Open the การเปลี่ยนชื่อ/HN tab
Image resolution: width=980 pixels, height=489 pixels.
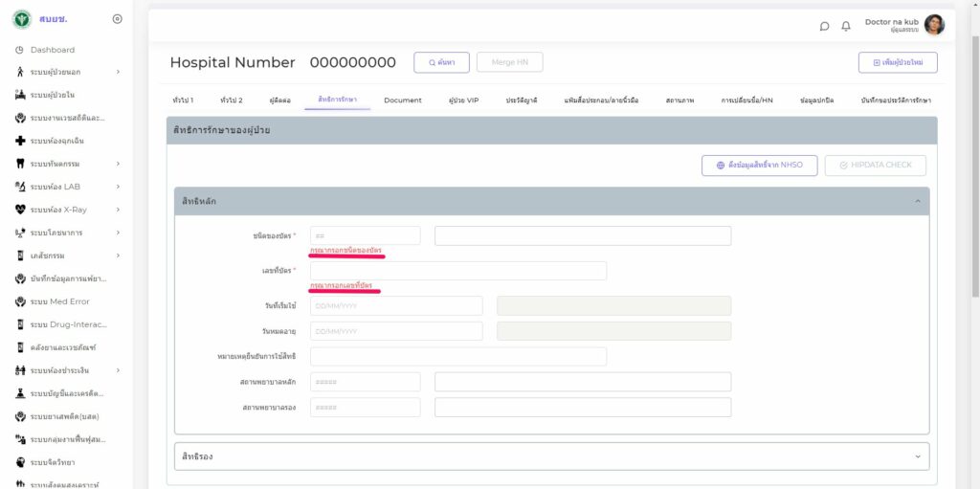[x=746, y=100]
